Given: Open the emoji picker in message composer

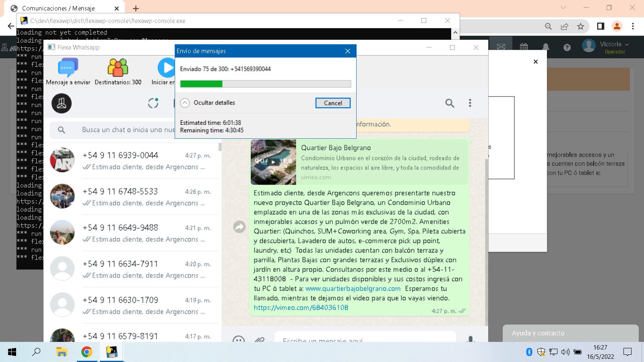Looking at the screenshot, I should click(239, 339).
